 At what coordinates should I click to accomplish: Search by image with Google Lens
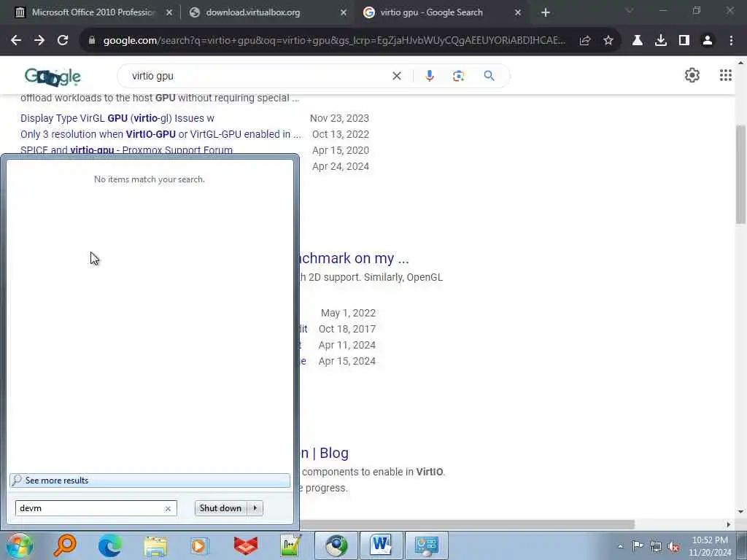click(458, 76)
